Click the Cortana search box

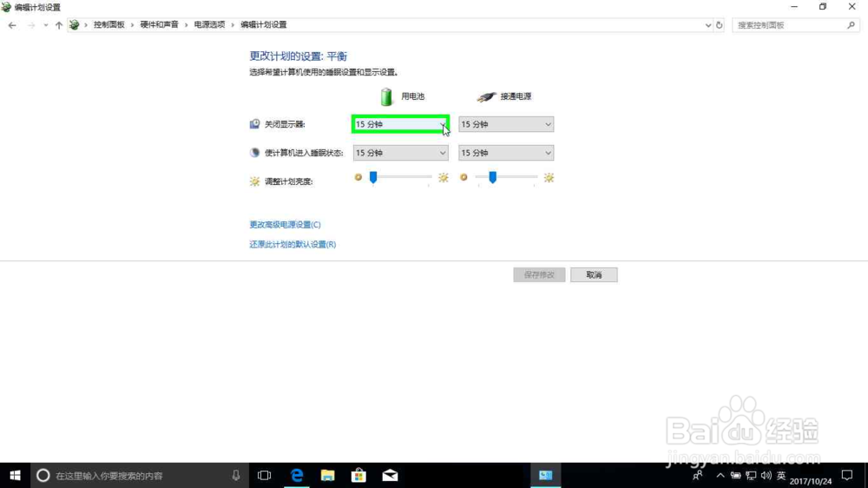tap(140, 475)
